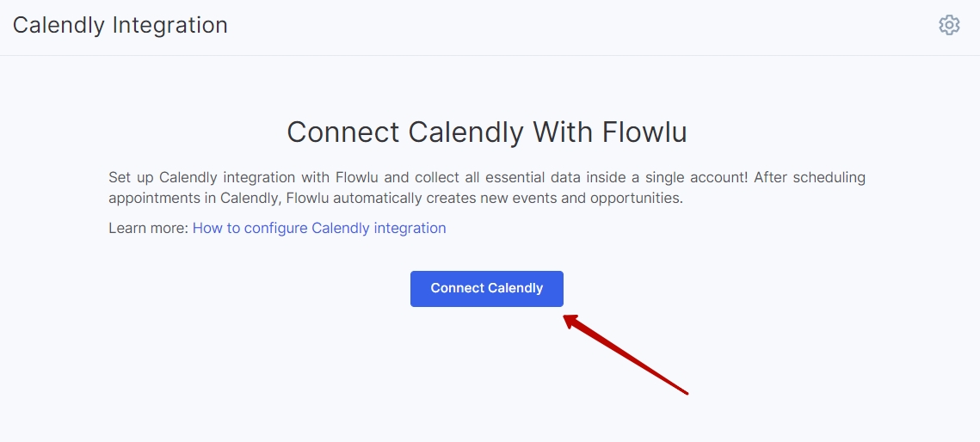This screenshot has width=980, height=442.
Task: Click the word Flowlu in the main heading
Action: [x=644, y=132]
